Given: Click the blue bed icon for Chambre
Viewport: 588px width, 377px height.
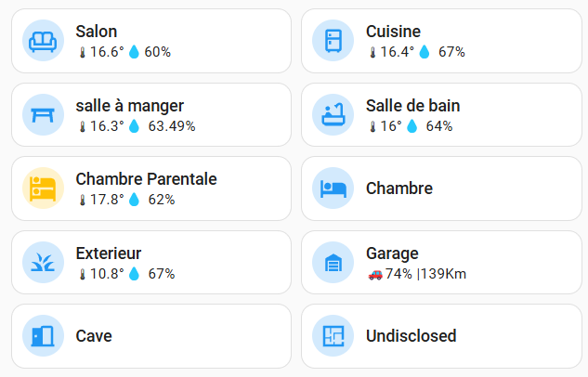Looking at the screenshot, I should click(333, 188).
